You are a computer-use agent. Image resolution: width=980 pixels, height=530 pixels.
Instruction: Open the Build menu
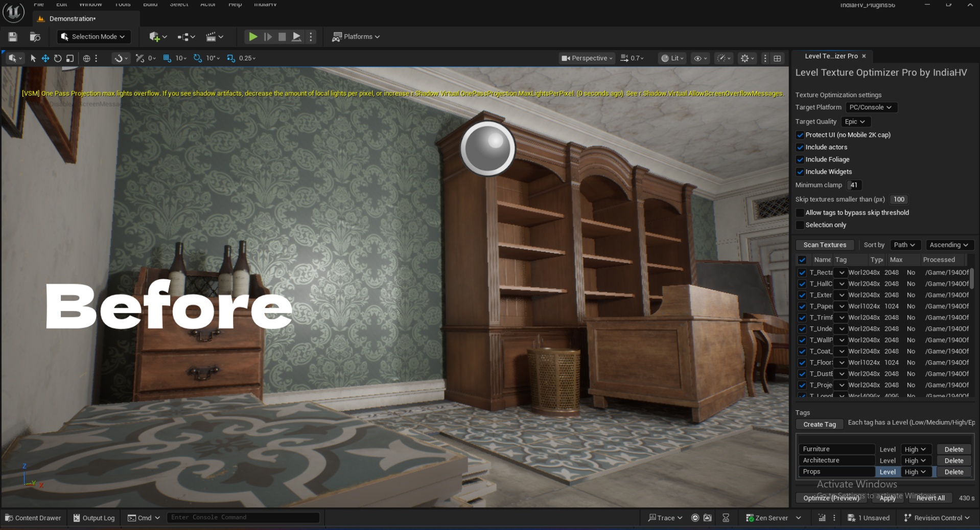(x=150, y=4)
